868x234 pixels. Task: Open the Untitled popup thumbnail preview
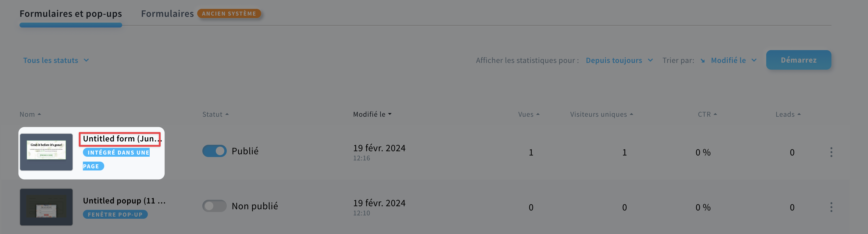tap(46, 207)
